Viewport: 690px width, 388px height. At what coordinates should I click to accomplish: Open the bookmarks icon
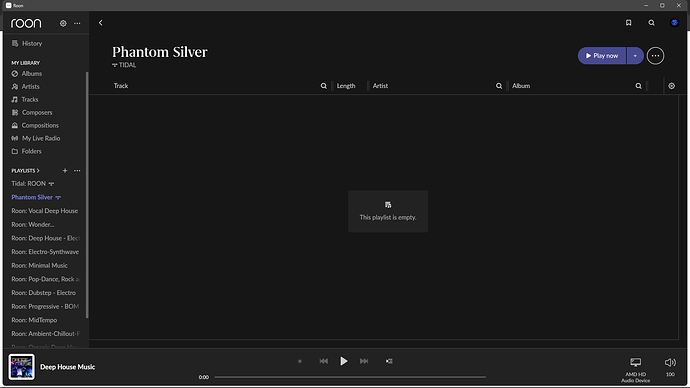click(628, 23)
